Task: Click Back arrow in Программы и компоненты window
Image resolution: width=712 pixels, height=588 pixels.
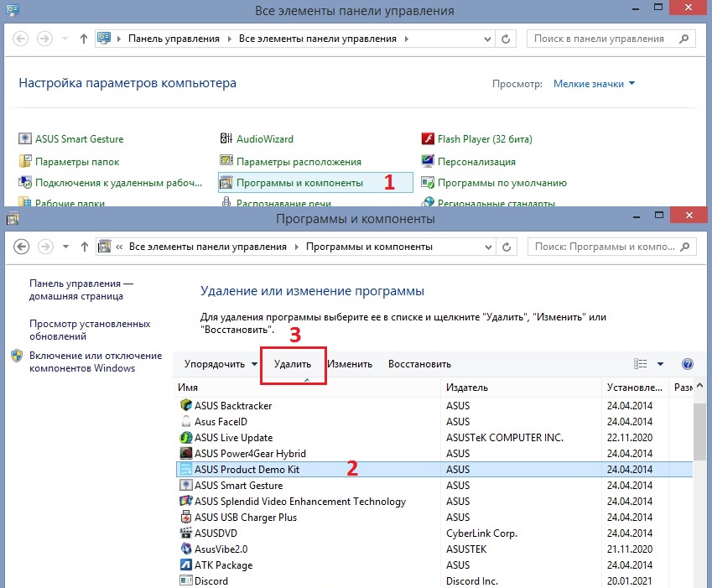Action: pos(21,247)
